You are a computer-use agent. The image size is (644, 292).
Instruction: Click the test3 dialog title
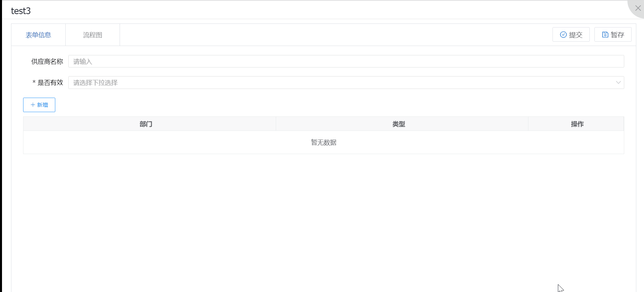(x=21, y=11)
